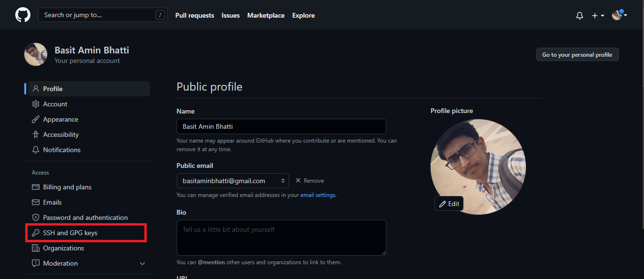Open the notifications bell icon
Viewport: 644px width, 279px height.
pyautogui.click(x=580, y=15)
